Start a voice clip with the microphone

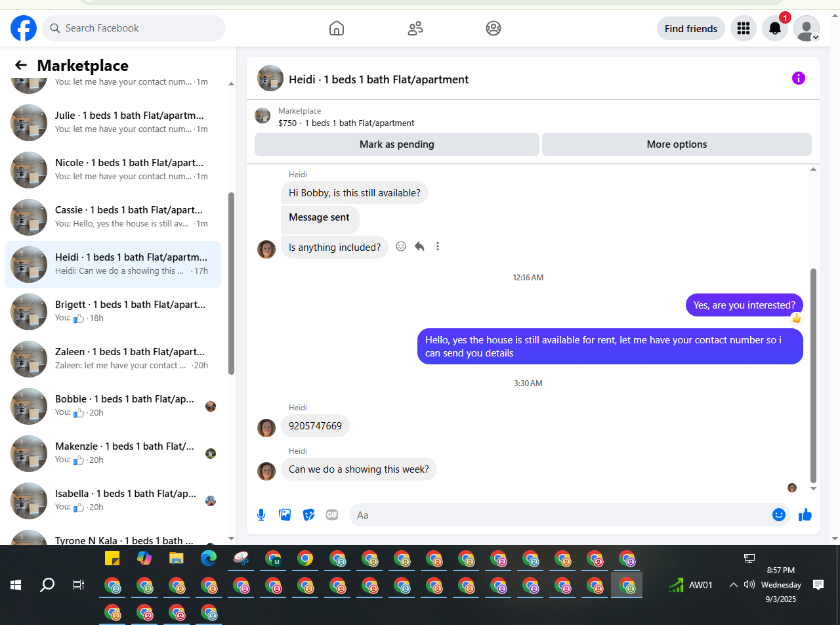click(261, 515)
